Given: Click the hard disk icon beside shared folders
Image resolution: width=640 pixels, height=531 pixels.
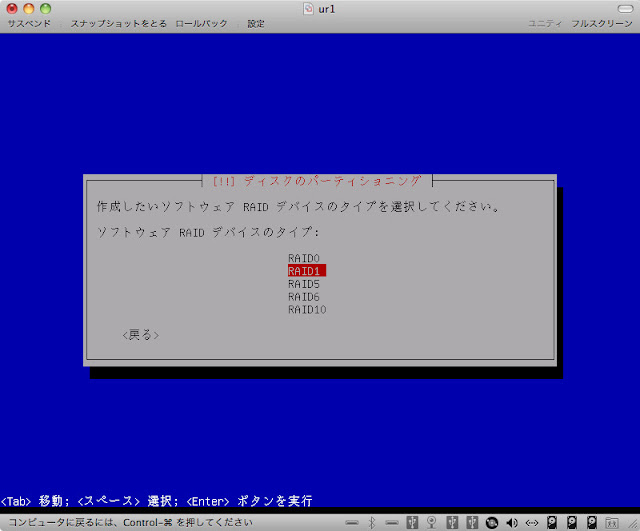Looking at the screenshot, I should coord(592,522).
